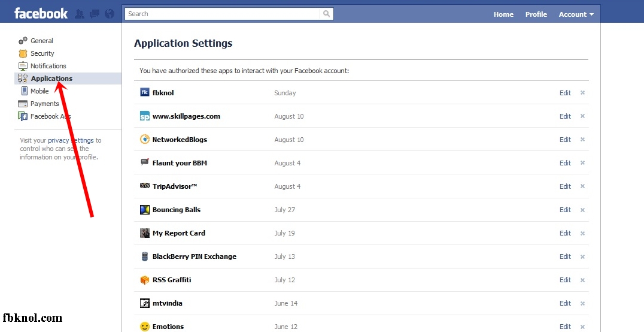This screenshot has width=644, height=332.
Task: Click the mtvindia app name
Action: pyautogui.click(x=167, y=304)
